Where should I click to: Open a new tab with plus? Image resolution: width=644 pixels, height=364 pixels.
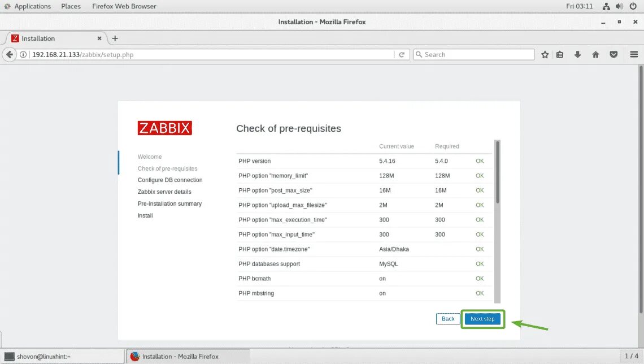[x=115, y=38]
